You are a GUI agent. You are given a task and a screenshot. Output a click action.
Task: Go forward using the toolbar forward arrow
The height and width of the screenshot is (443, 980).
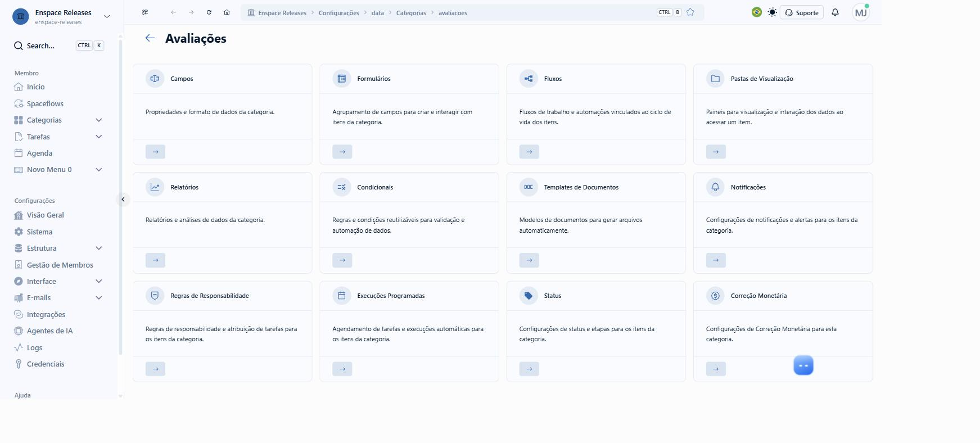(x=191, y=12)
